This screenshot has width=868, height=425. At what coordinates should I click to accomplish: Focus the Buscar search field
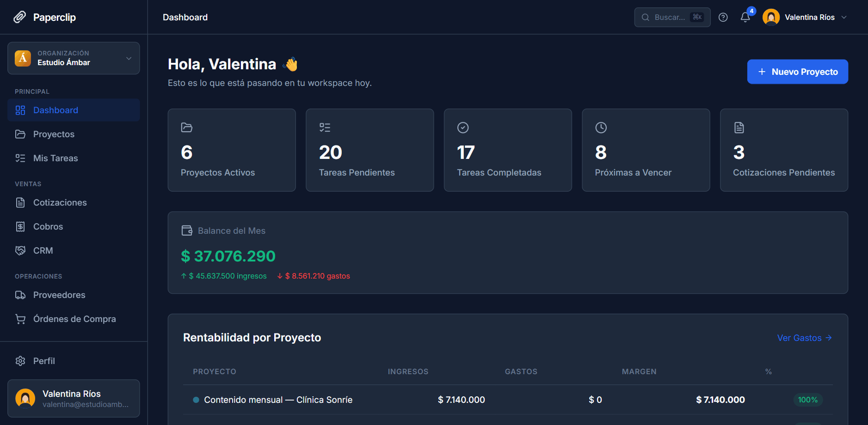[672, 17]
